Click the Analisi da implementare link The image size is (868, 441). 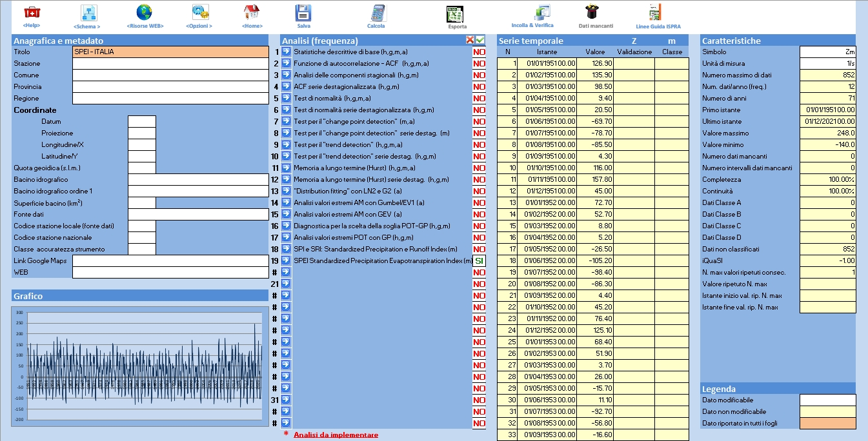tap(336, 435)
